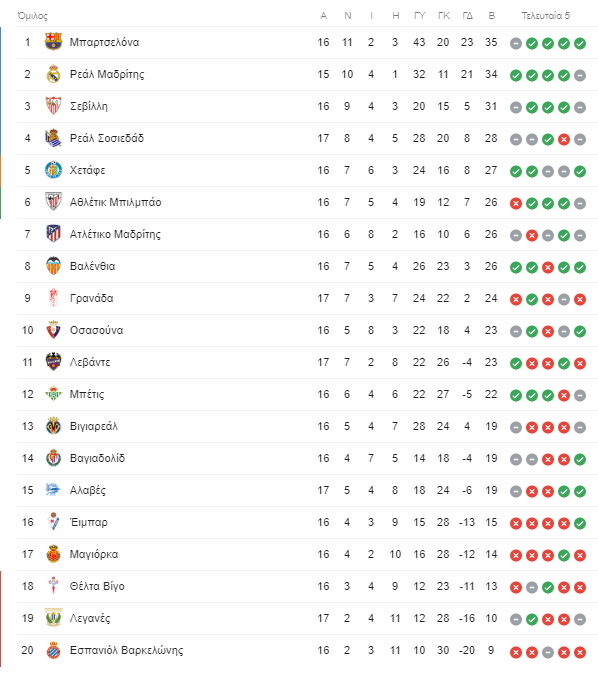Click the Valencia bat crest icon
The image size is (598, 673).
pyautogui.click(x=53, y=266)
